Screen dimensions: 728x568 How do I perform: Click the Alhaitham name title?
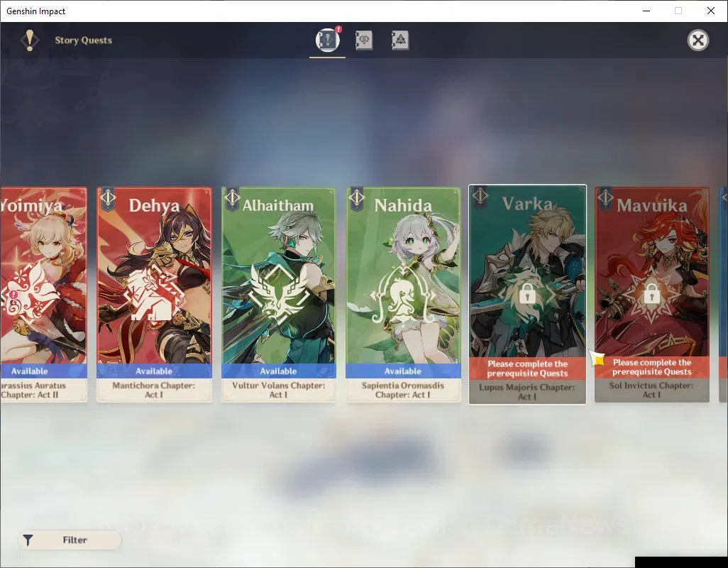pos(278,206)
